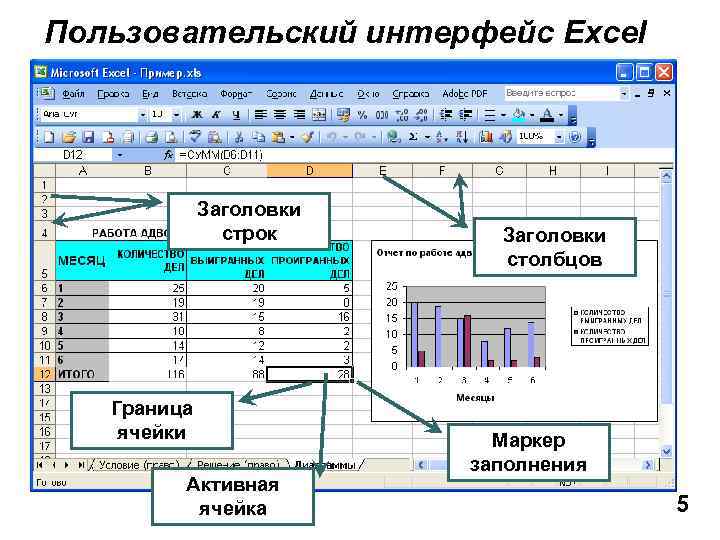Toggle Align Left in the formatting toolbar

point(260,115)
